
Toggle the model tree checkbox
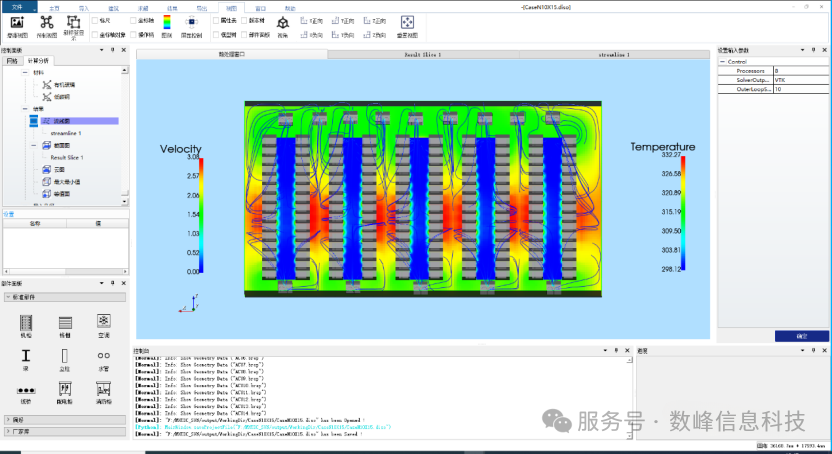coord(216,34)
